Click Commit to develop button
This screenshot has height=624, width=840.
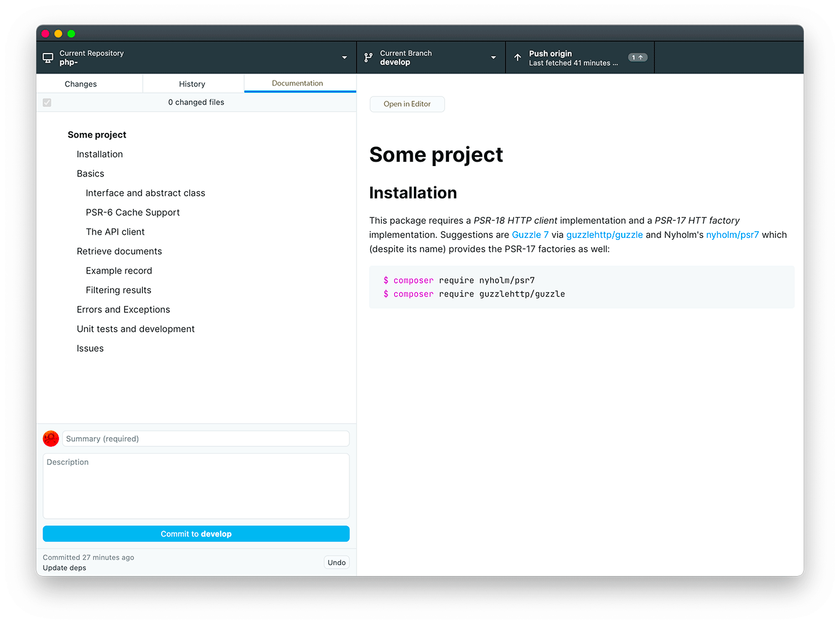click(196, 534)
